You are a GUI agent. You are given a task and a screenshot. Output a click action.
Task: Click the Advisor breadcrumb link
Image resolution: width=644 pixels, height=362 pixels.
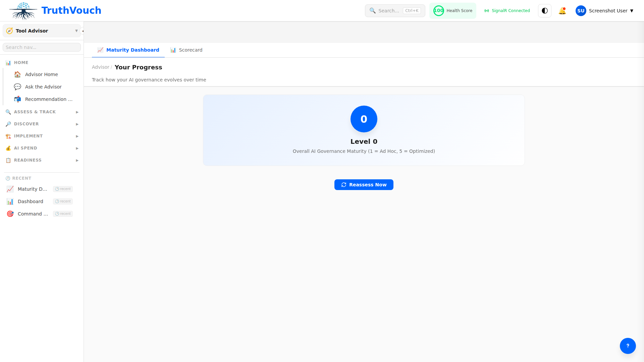click(x=100, y=67)
